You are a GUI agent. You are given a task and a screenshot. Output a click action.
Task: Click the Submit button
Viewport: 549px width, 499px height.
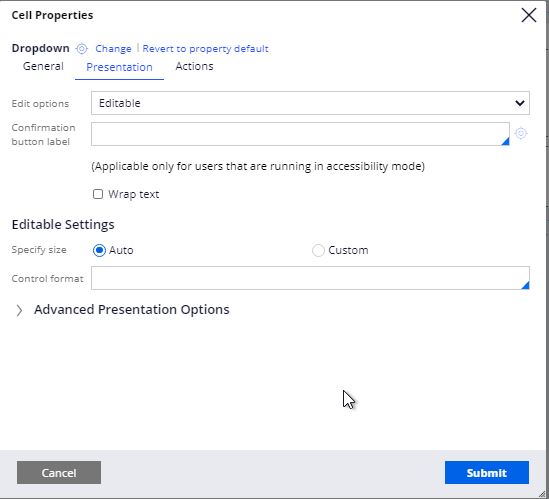point(487,473)
